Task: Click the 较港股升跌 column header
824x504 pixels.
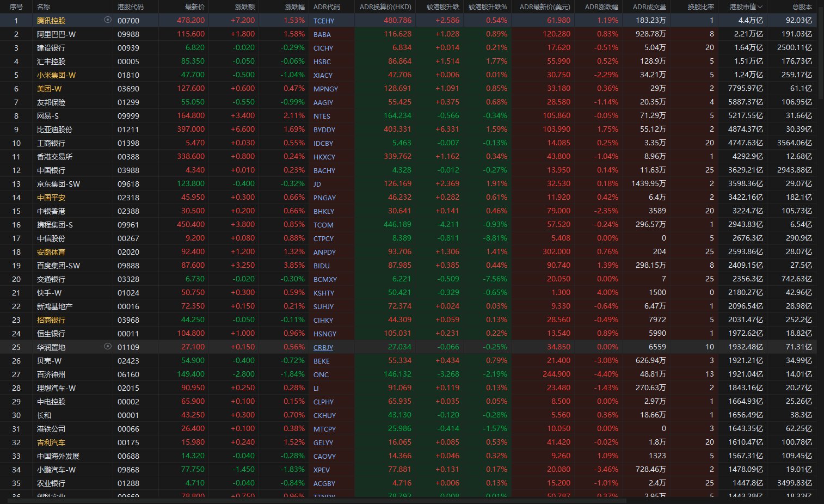Action: (443, 7)
